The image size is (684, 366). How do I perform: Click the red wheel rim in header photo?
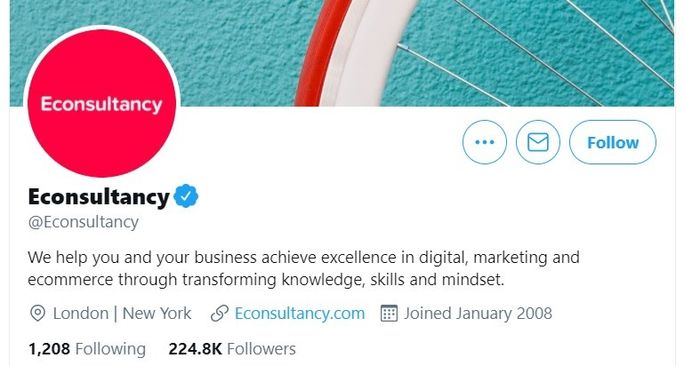click(x=323, y=52)
